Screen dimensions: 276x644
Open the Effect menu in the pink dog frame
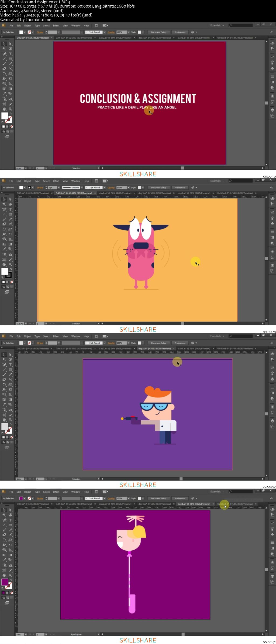[56, 181]
